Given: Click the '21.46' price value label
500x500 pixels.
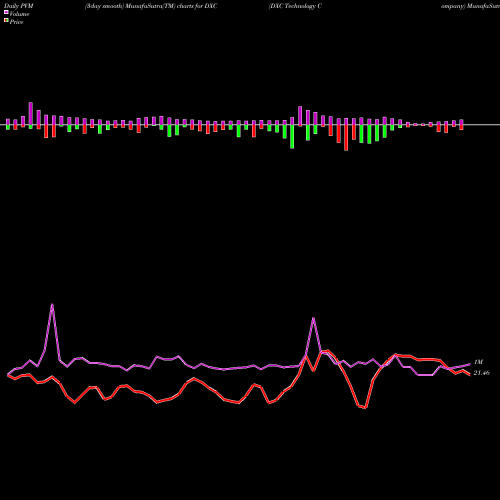Looking at the screenshot, I should (x=481, y=373).
